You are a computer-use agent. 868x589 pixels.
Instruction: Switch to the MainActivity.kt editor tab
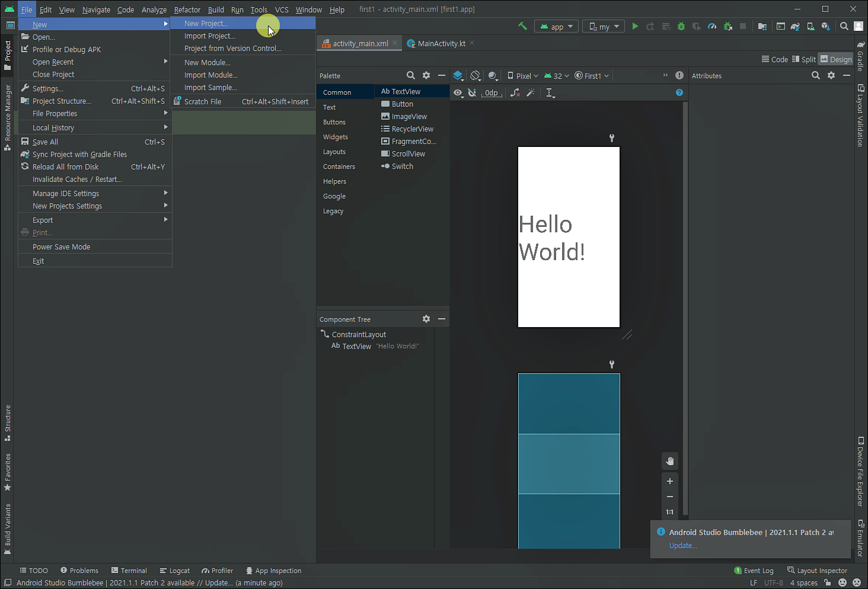[441, 43]
